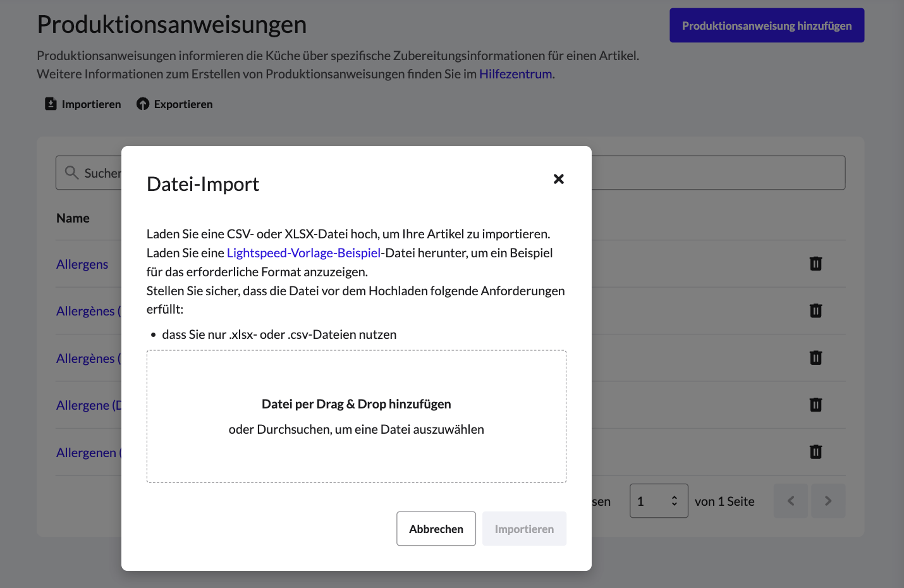
Task: Click the Produktionsanweisungen page heading
Action: (172, 24)
